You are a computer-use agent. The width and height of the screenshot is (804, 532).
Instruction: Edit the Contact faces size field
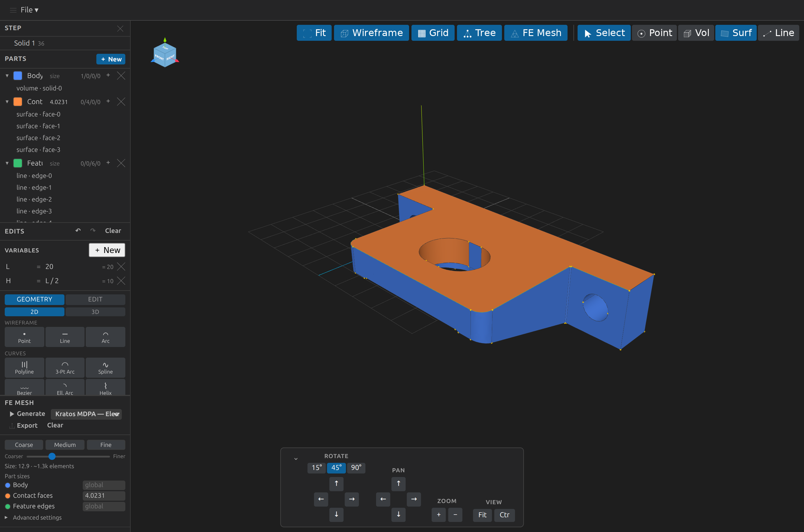point(104,496)
